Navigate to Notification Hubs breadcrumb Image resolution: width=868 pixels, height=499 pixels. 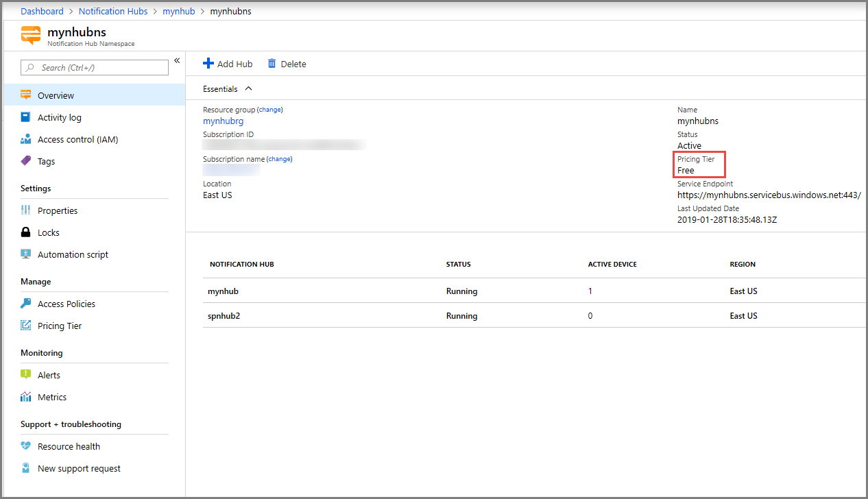pyautogui.click(x=113, y=12)
